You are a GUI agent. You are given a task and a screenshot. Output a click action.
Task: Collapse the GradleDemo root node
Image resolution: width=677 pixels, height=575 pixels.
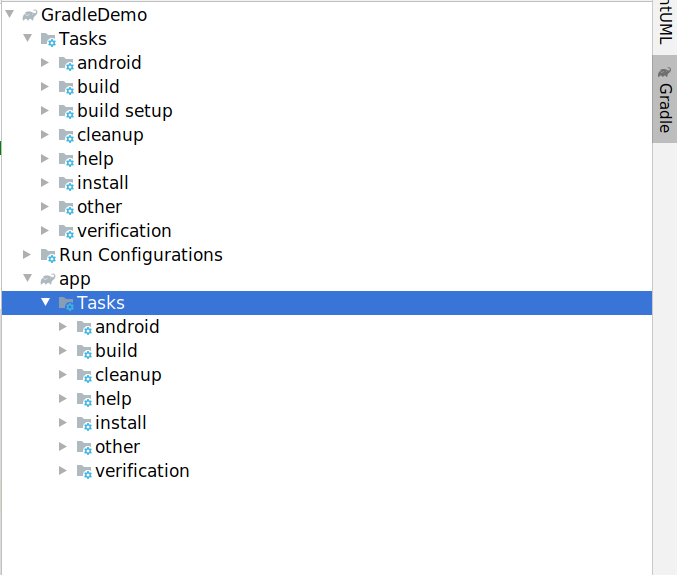pyautogui.click(x=9, y=15)
